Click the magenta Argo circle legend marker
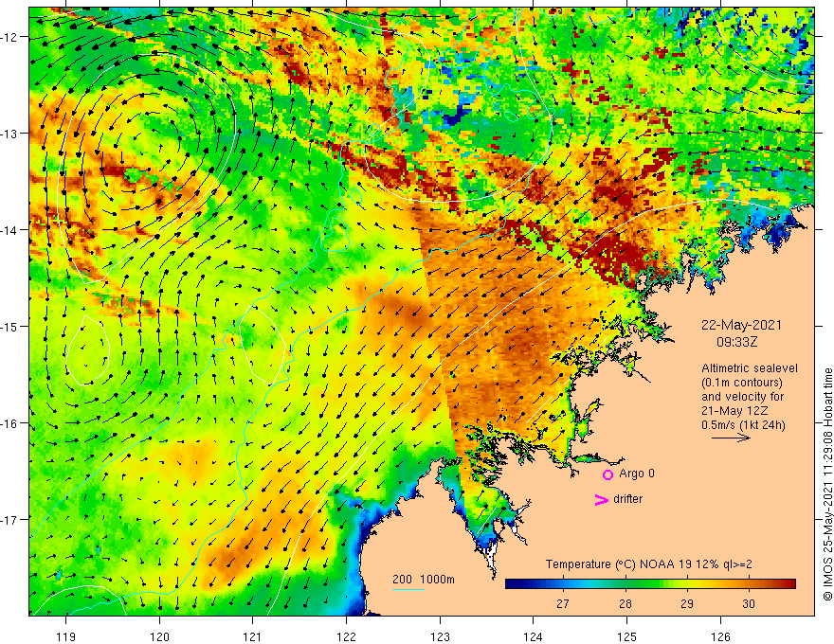The width and height of the screenshot is (834, 644). [607, 474]
